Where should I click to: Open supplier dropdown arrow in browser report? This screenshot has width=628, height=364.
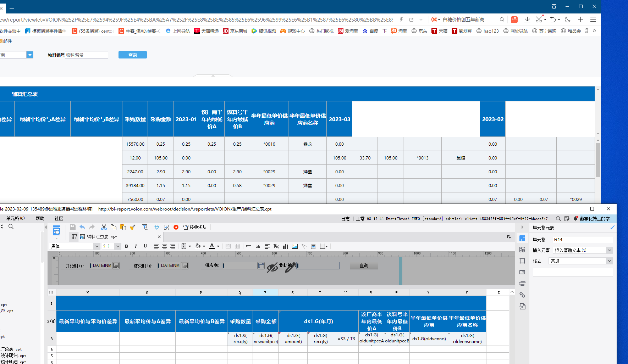(x=30, y=55)
